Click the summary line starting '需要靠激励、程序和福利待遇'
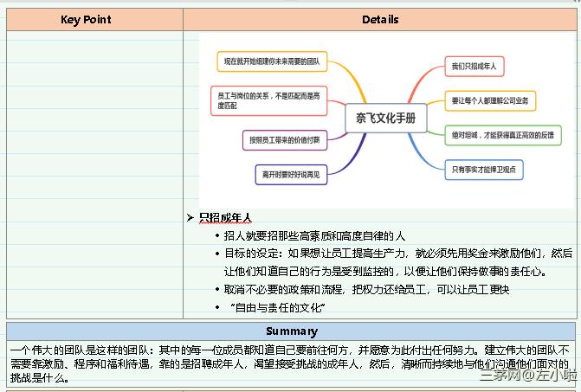 289,363
